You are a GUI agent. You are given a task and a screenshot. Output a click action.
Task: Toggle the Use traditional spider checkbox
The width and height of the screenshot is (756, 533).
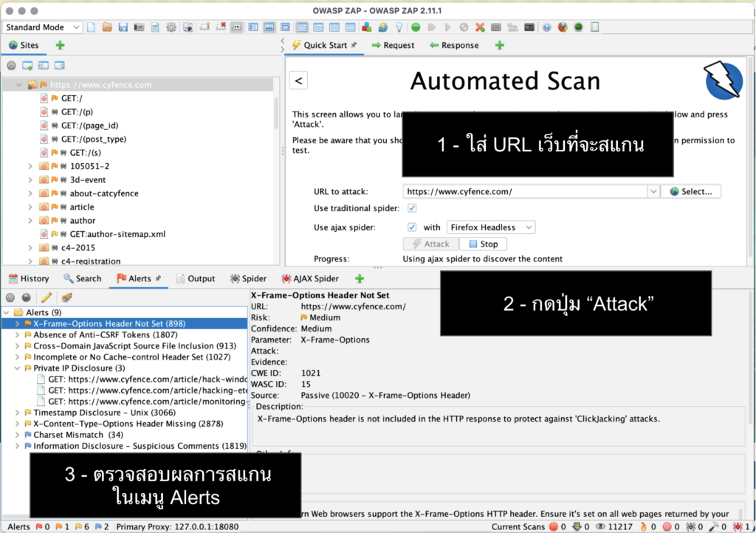[x=412, y=208]
